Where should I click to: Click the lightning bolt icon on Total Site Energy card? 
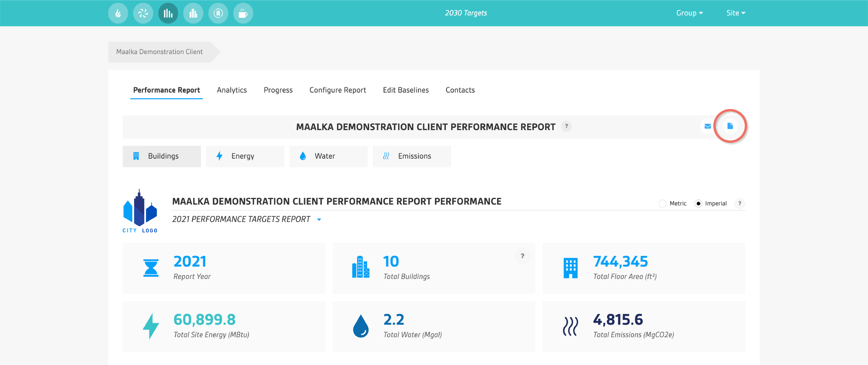(151, 326)
